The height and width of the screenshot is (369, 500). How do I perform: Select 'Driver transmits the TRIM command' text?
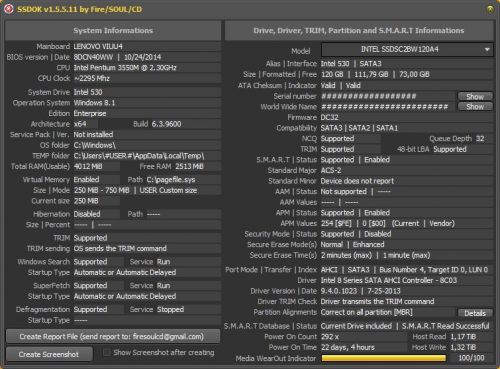(377, 302)
